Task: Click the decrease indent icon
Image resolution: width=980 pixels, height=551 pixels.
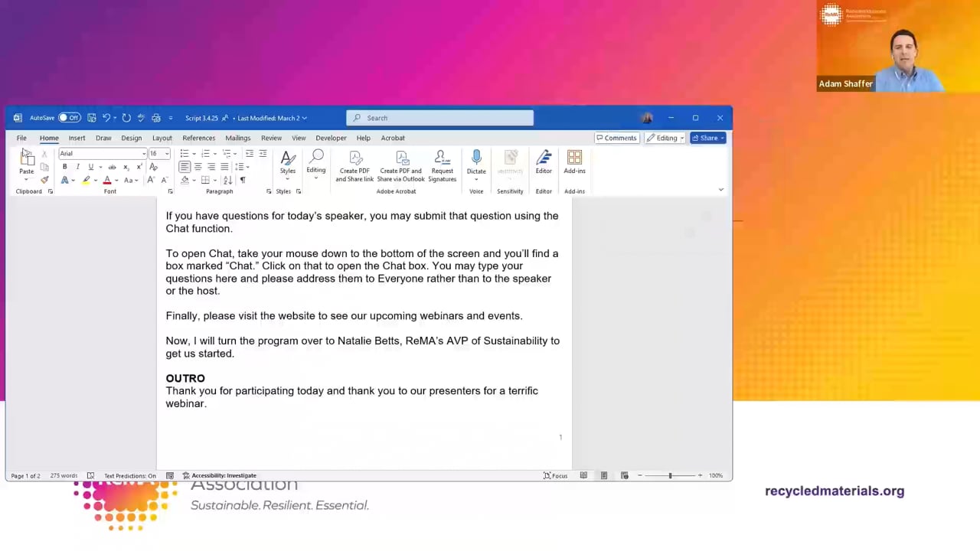Action: tap(250, 154)
